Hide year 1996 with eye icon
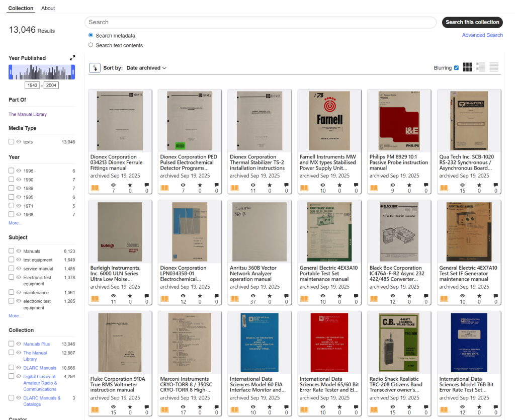The width and height of the screenshot is (515, 420). 19,171
